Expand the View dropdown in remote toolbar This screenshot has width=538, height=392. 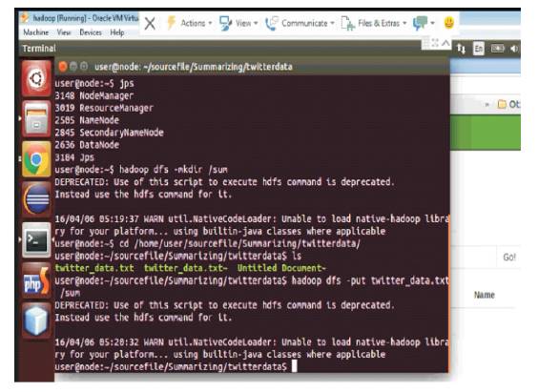(x=239, y=23)
